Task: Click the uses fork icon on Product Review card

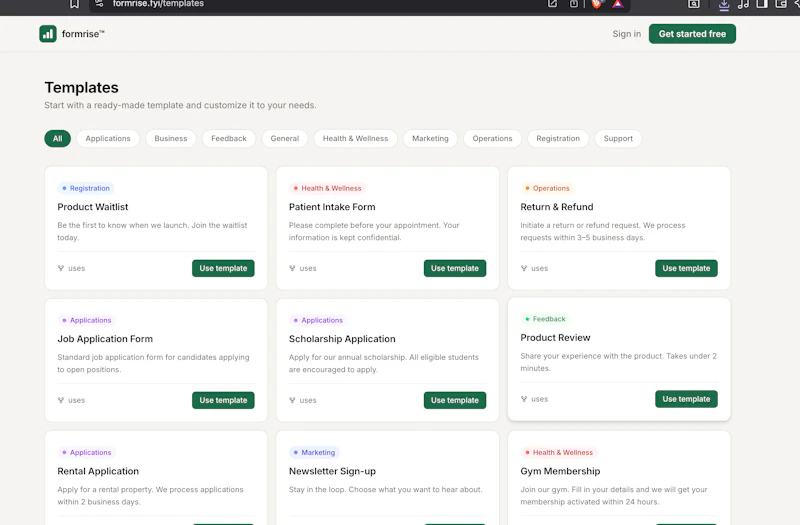Action: tap(524, 399)
